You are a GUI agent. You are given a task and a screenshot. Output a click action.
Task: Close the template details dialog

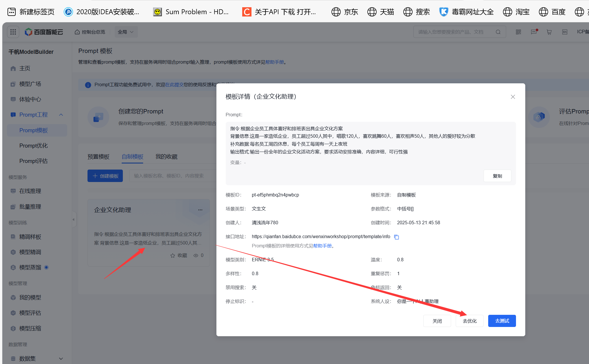point(513,97)
